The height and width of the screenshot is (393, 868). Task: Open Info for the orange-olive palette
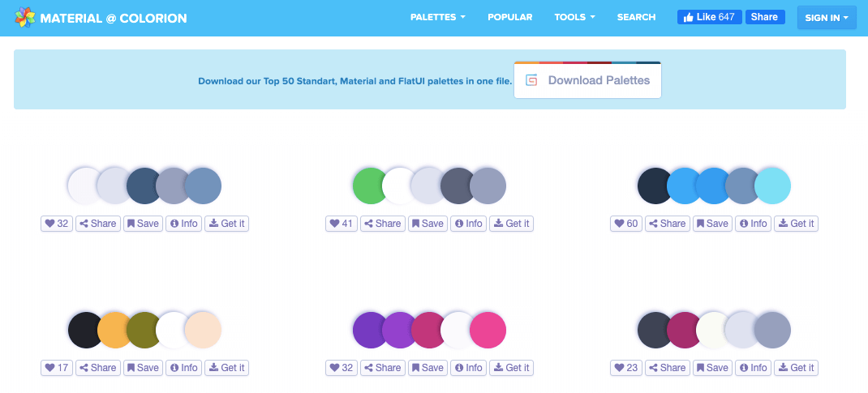pyautogui.click(x=184, y=368)
